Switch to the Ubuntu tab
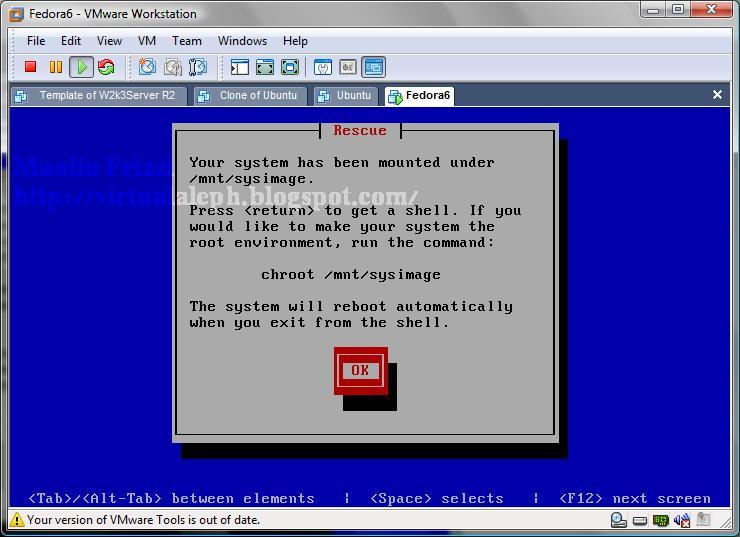This screenshot has height=537, width=740. [346, 96]
